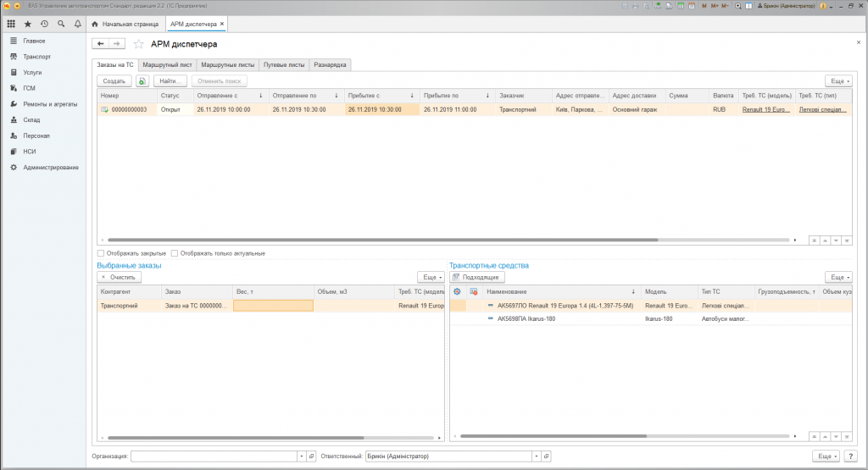The width and height of the screenshot is (868, 470).
Task: Click the open icon beside Организация field
Action: click(312, 456)
